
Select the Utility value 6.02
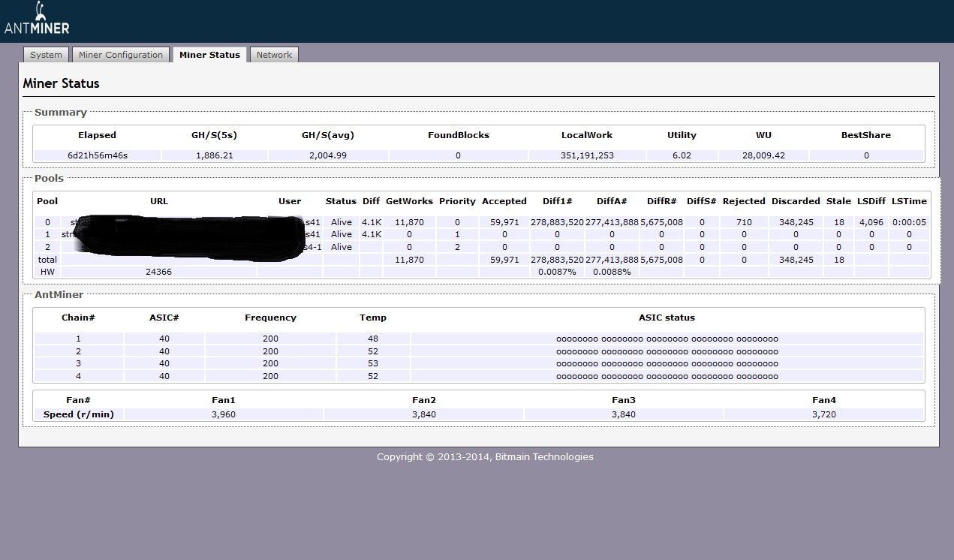[x=682, y=155]
